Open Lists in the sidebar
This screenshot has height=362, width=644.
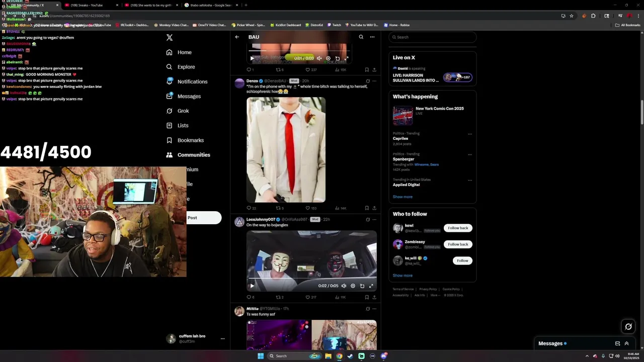[x=177, y=125]
